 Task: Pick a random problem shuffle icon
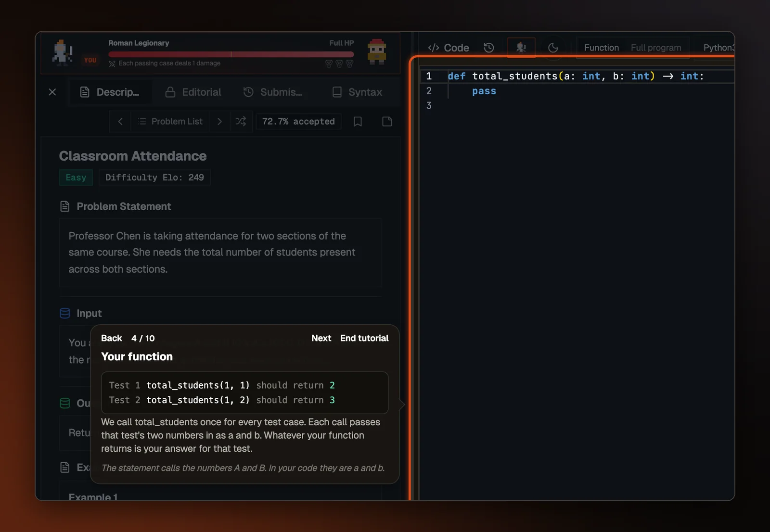[241, 122]
